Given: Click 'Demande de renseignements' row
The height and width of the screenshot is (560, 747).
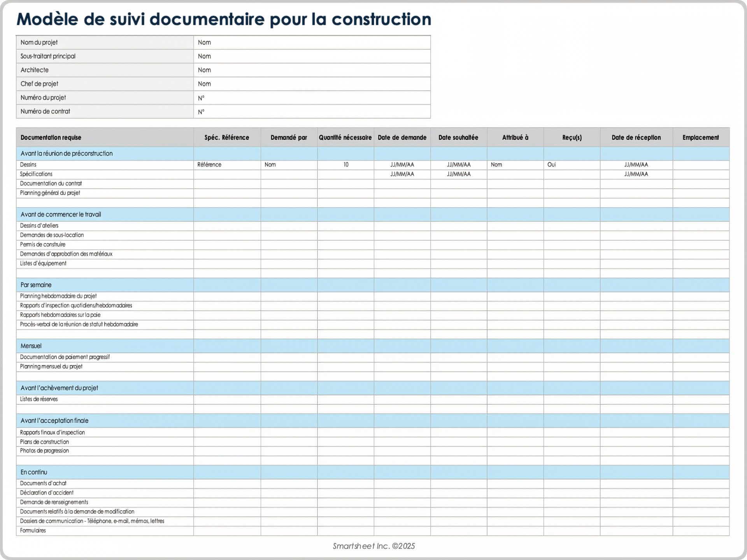Looking at the screenshot, I should click(373, 502).
